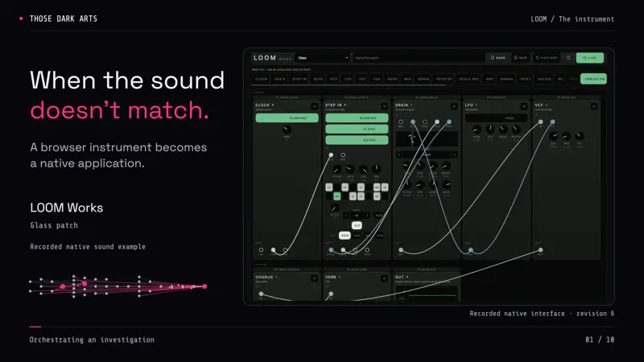
Task: Click the GRAIN waveform display
Action: [x=427, y=138]
